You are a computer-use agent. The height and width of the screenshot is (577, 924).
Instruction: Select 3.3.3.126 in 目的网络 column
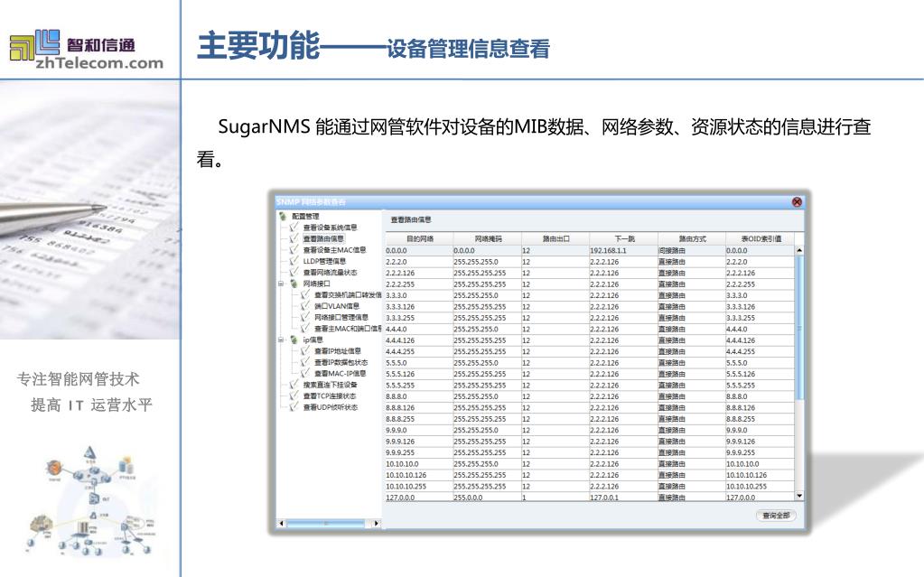(x=420, y=306)
